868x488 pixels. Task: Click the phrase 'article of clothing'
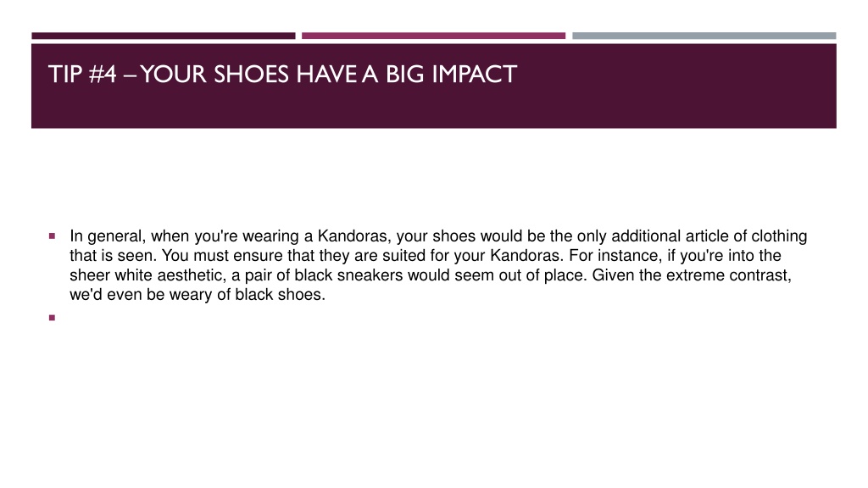click(x=746, y=236)
